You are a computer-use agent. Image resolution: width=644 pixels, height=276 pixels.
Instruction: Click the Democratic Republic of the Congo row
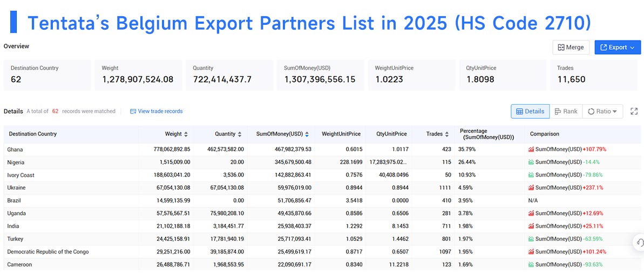322,251
